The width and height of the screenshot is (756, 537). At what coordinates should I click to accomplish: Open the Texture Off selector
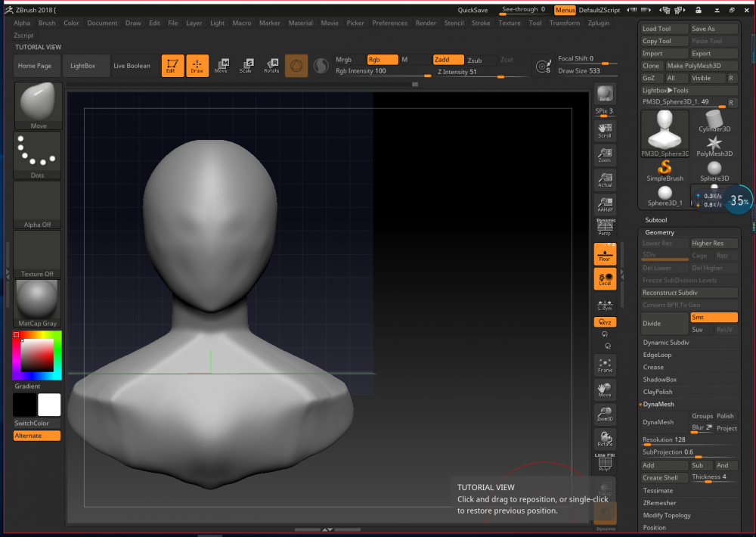[37, 254]
